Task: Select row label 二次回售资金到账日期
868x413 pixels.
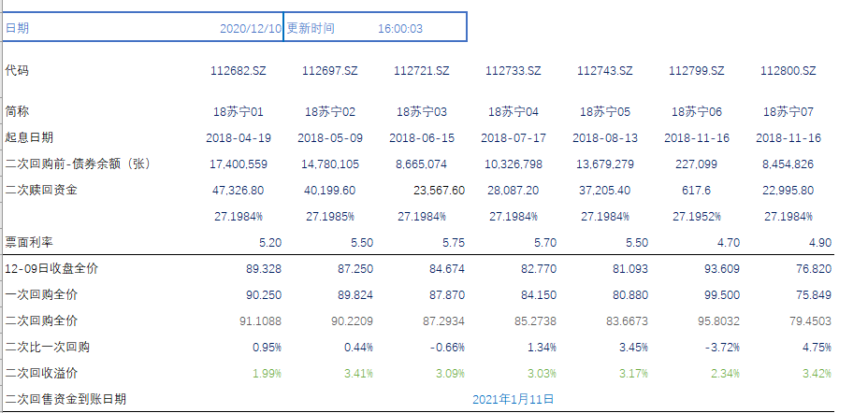Action: pos(65,399)
